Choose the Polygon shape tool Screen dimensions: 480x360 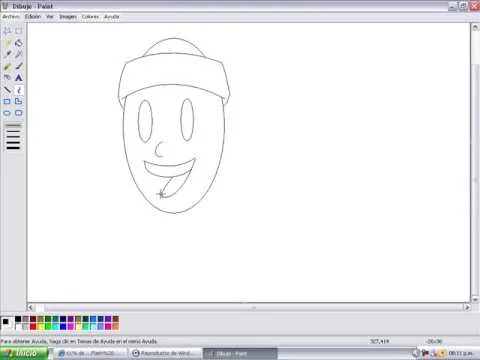point(19,101)
